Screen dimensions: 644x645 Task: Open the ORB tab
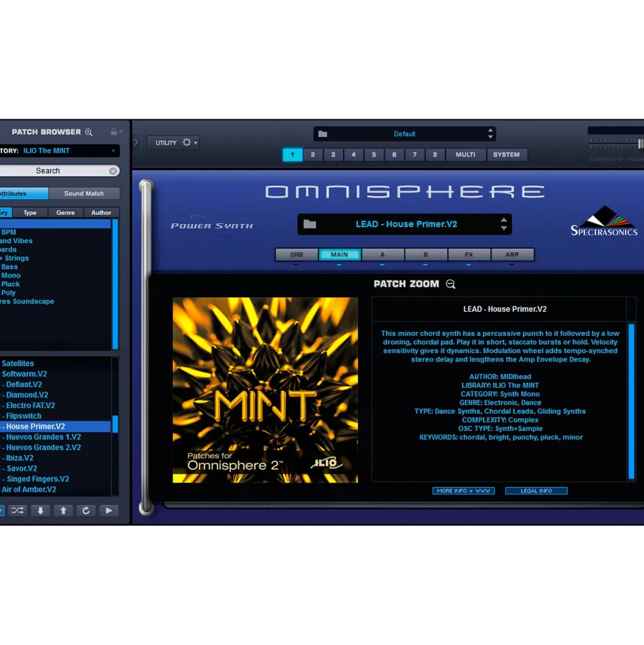(296, 255)
